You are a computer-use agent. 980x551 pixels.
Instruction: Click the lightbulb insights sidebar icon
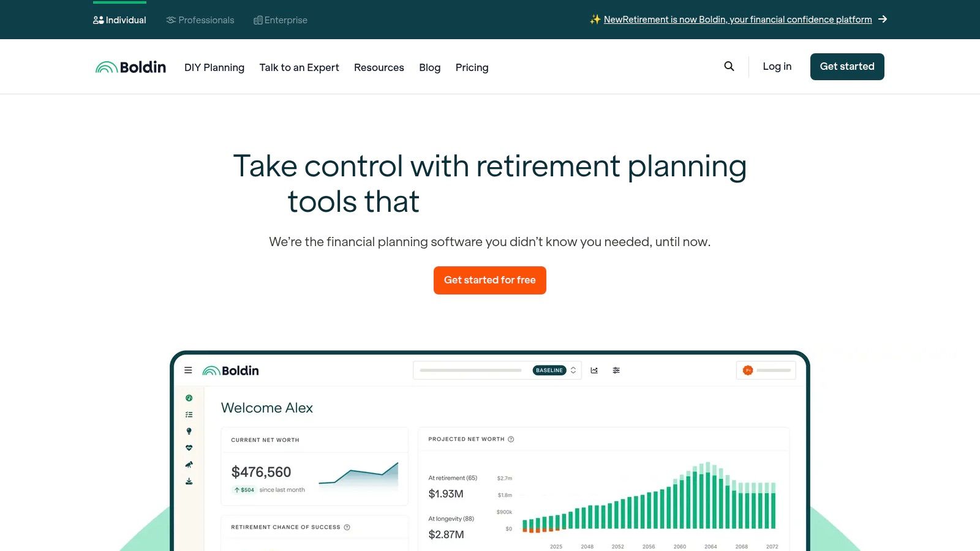[189, 430]
